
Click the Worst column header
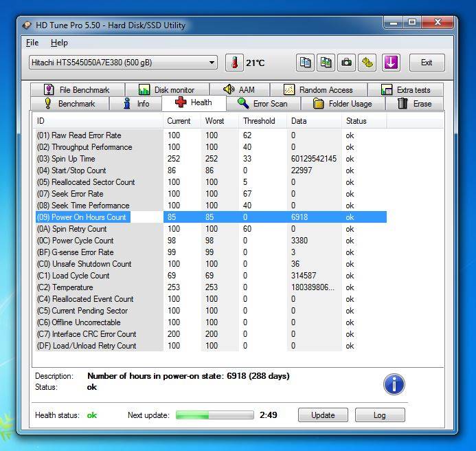(x=220, y=121)
